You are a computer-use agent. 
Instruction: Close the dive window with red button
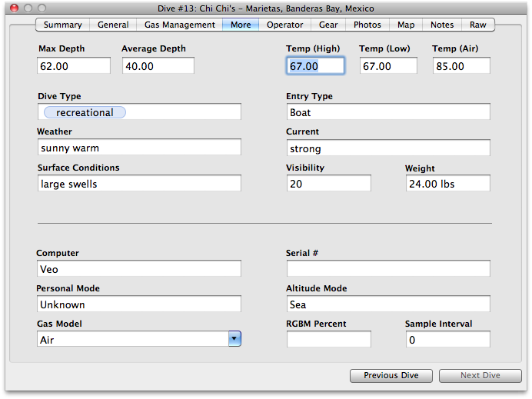click(x=13, y=8)
